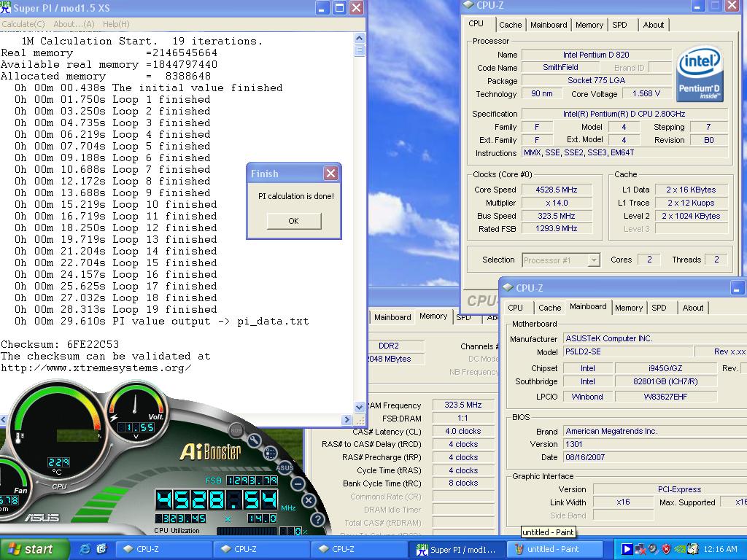The height and width of the screenshot is (560, 747).
Task: Select Memory tab in middle CPU-Z window
Action: (x=433, y=316)
